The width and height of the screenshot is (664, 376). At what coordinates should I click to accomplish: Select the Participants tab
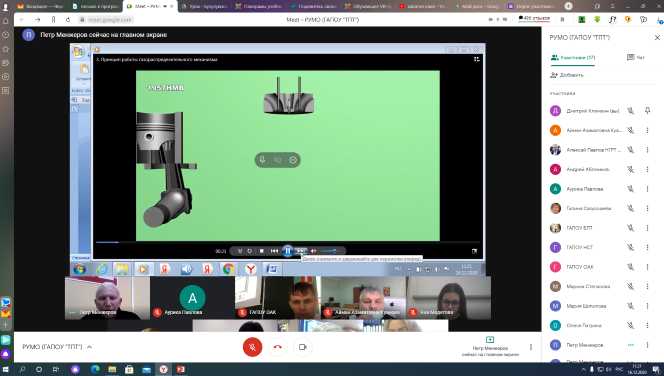573,58
